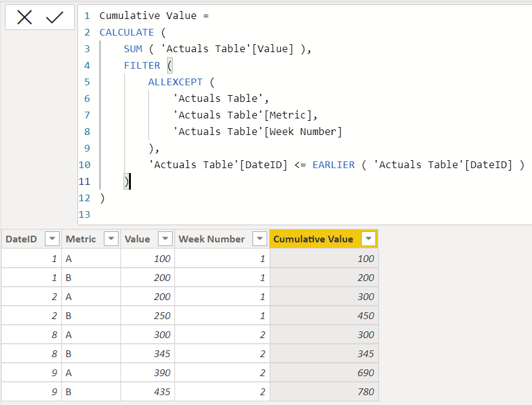Image resolution: width=532 pixels, height=405 pixels.
Task: Open the Value column filter dropdown
Action: click(165, 239)
